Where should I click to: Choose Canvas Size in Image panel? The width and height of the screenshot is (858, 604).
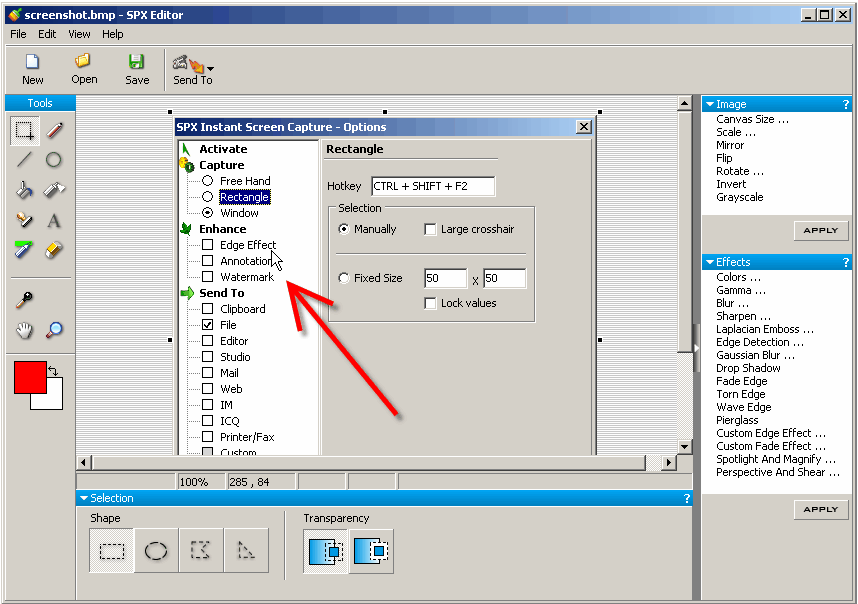point(752,119)
